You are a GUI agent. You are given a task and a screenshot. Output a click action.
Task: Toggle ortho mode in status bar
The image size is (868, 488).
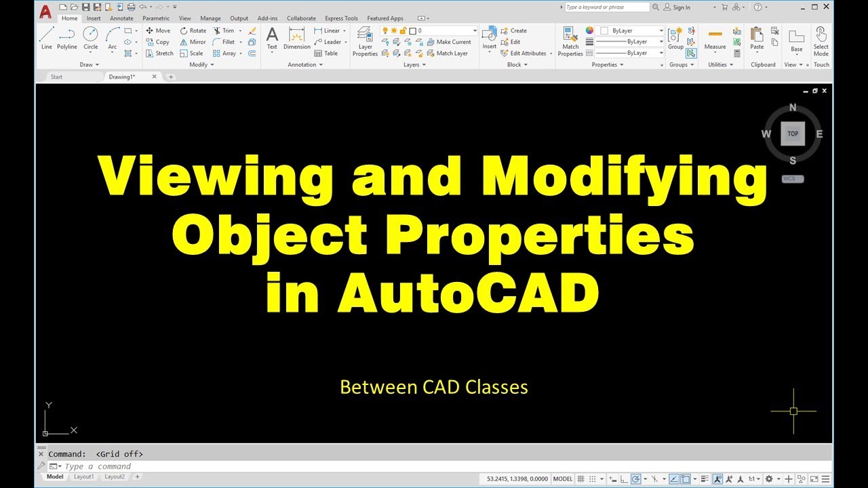[623, 479]
